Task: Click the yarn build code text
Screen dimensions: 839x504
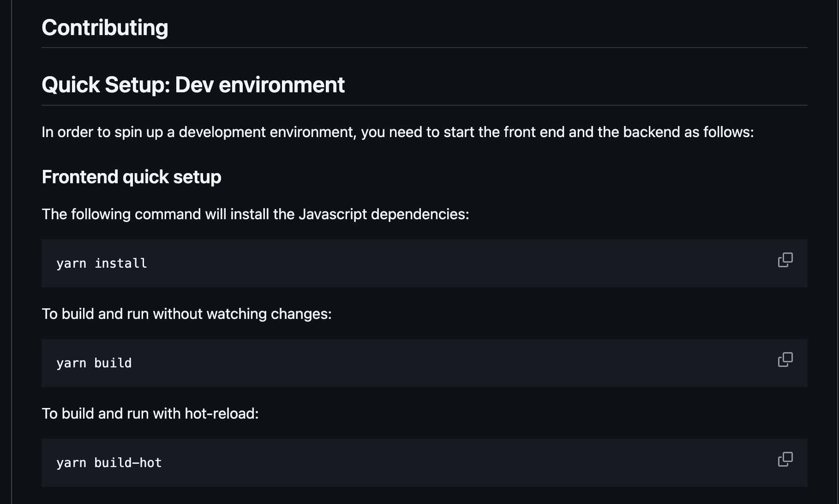Action: point(94,363)
